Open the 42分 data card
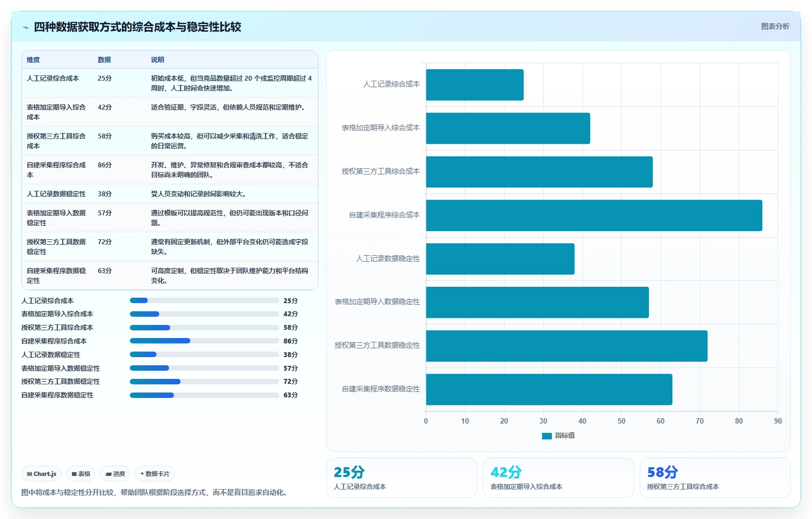The image size is (812, 519). [558, 478]
